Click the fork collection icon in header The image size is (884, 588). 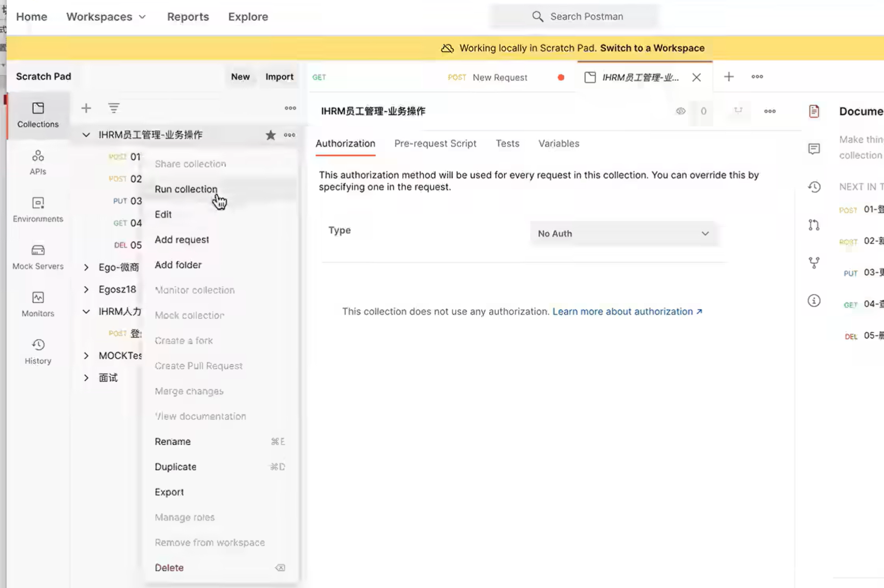tap(738, 111)
